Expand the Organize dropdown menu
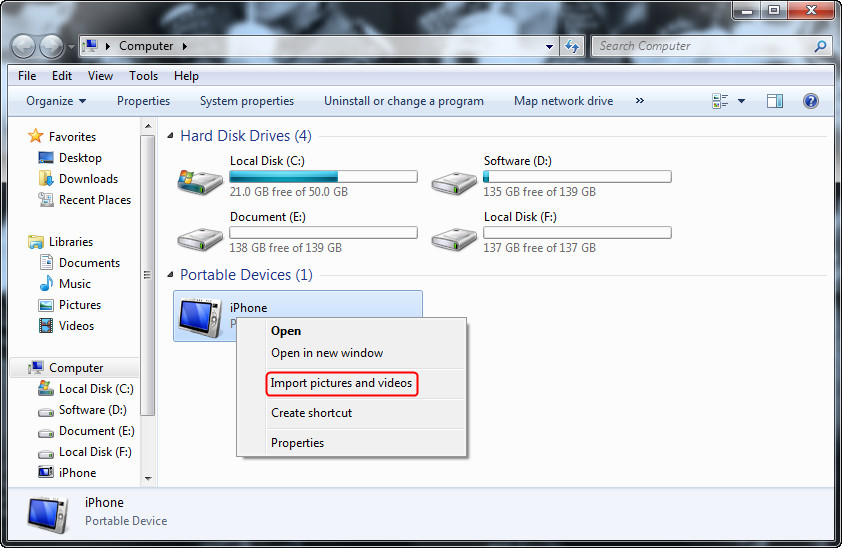 point(56,101)
